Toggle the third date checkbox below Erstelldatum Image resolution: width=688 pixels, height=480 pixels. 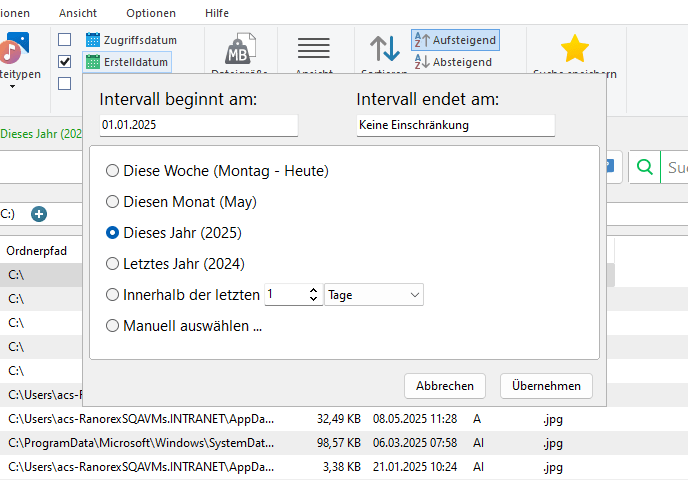click(64, 83)
